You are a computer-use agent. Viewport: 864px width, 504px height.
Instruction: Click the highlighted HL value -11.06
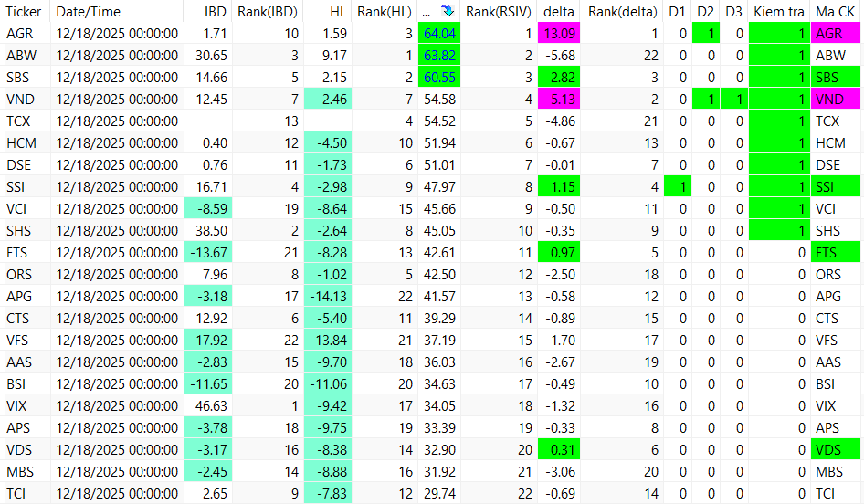click(x=328, y=383)
